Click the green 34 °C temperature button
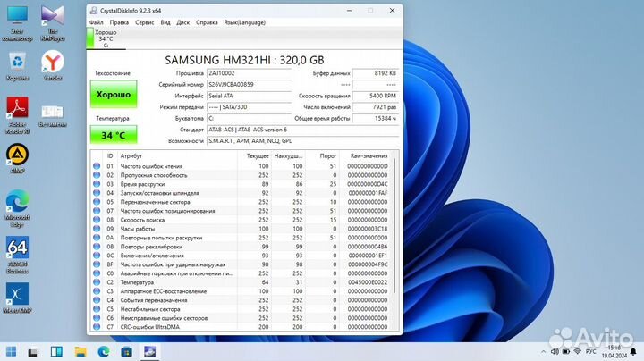The height and width of the screenshot is (361, 644). tap(114, 135)
